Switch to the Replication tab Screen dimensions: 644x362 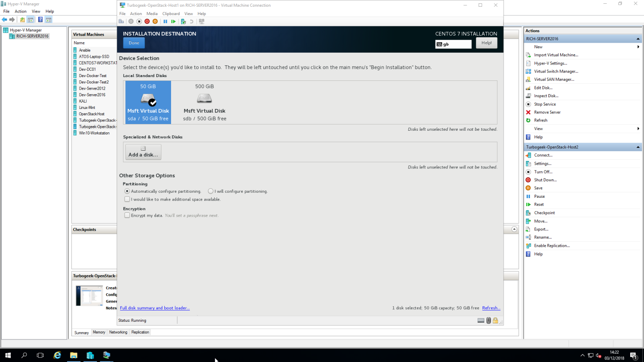(140, 332)
